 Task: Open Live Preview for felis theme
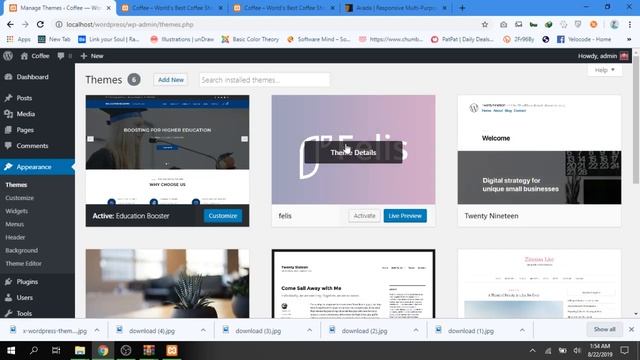point(405,216)
